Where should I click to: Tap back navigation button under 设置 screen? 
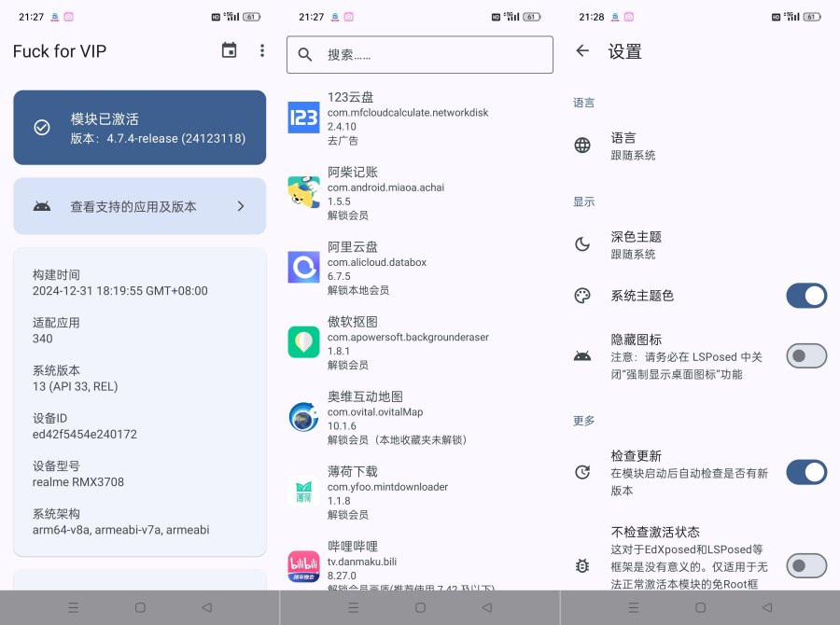click(767, 607)
